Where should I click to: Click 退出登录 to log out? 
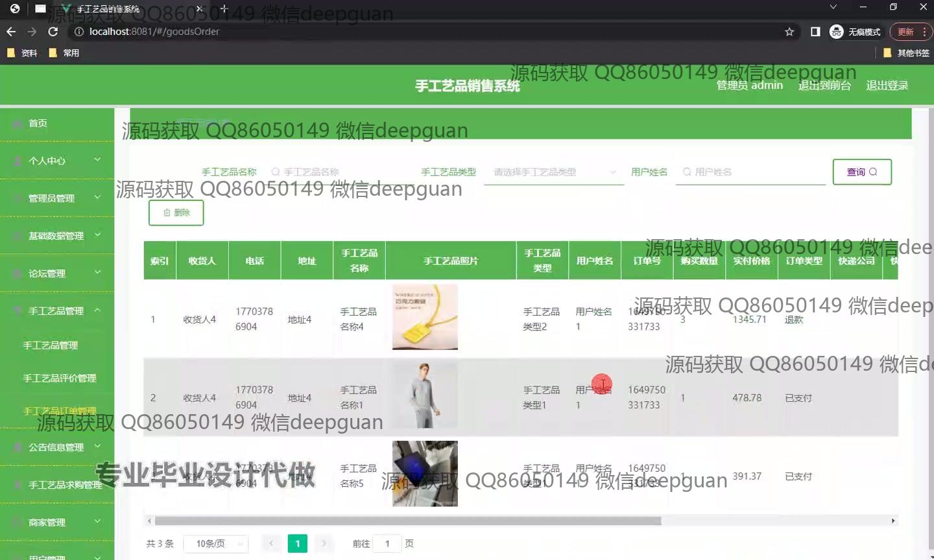887,86
